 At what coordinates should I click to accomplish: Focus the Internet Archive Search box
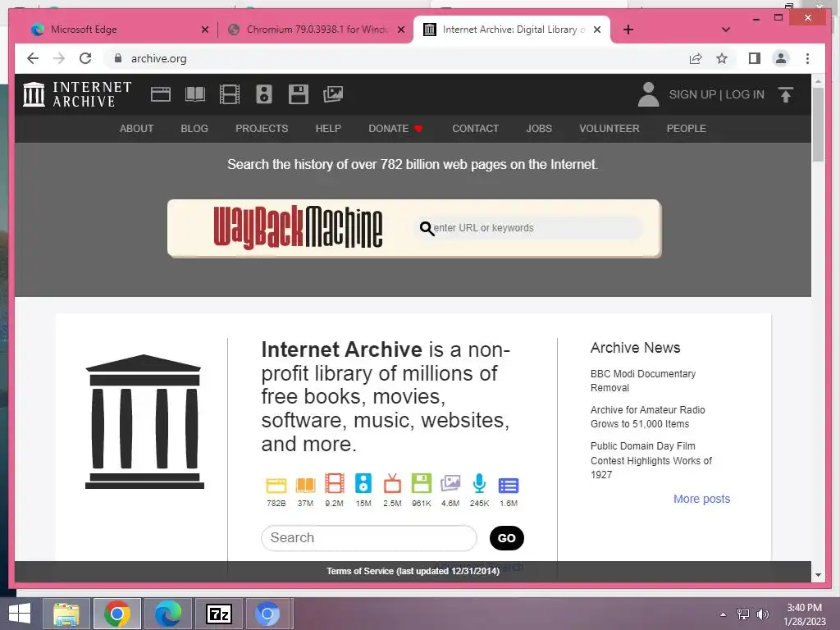pos(369,538)
